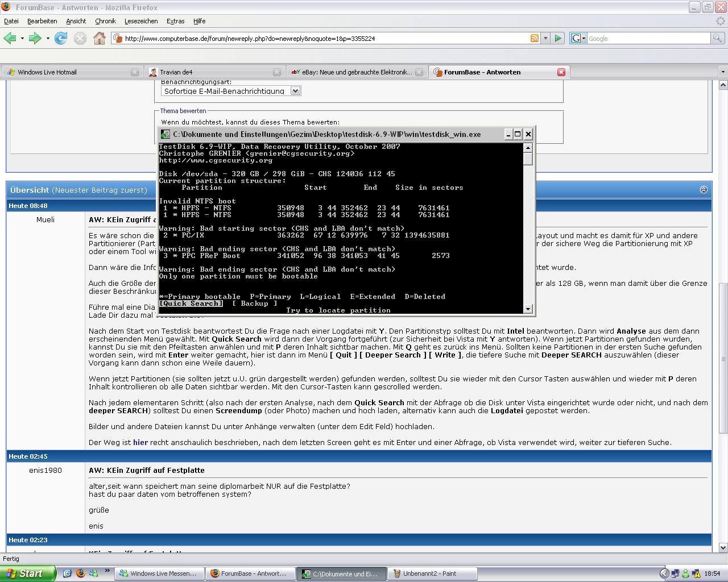The width and height of the screenshot is (728, 582).
Task: Select Backup option in TestDisk console
Action: point(255,304)
